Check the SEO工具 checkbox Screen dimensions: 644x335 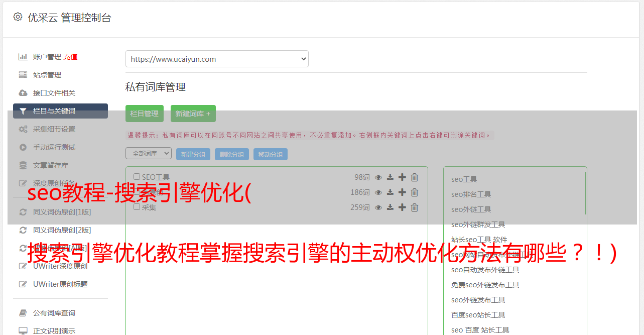(x=137, y=177)
